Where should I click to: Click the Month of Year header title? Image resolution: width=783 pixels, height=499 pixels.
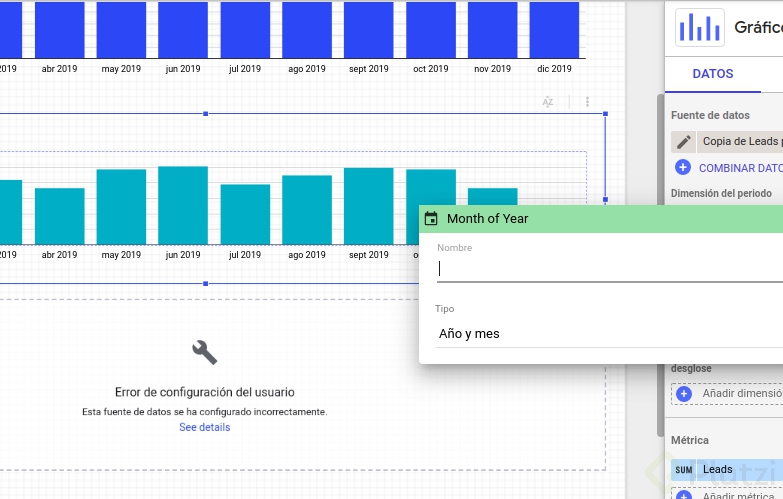(x=487, y=219)
